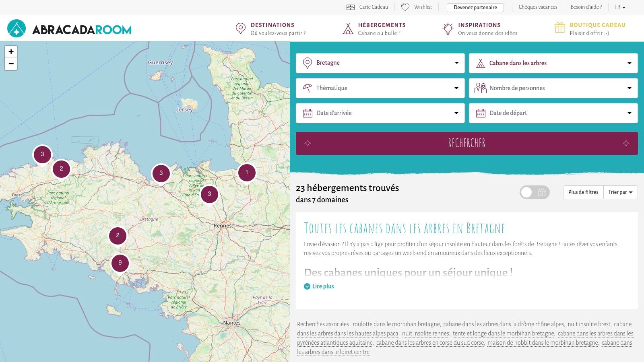Open roulotte dans le morbihan bretagne link
Viewport: 644px width, 362px height.
[396, 324]
